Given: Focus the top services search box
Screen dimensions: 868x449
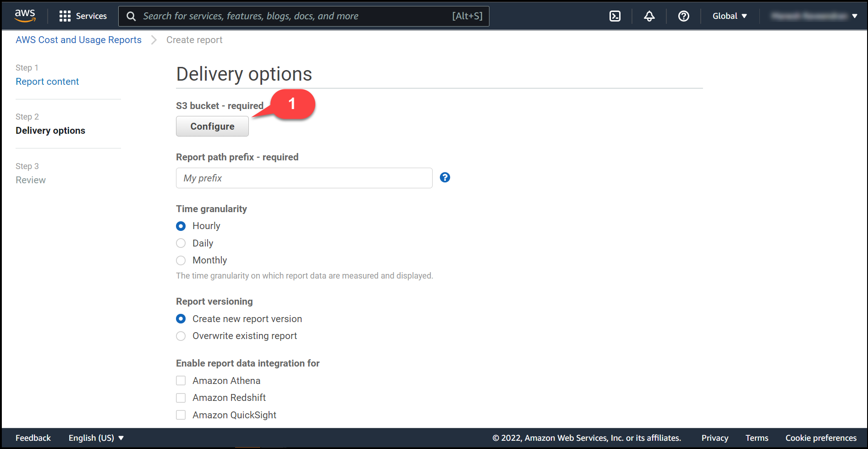Looking at the screenshot, I should 303,16.
